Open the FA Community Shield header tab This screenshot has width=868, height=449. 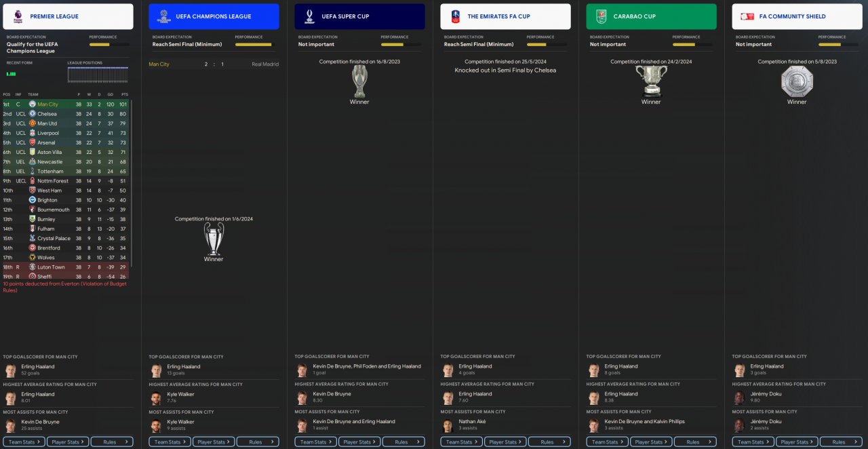(x=797, y=16)
